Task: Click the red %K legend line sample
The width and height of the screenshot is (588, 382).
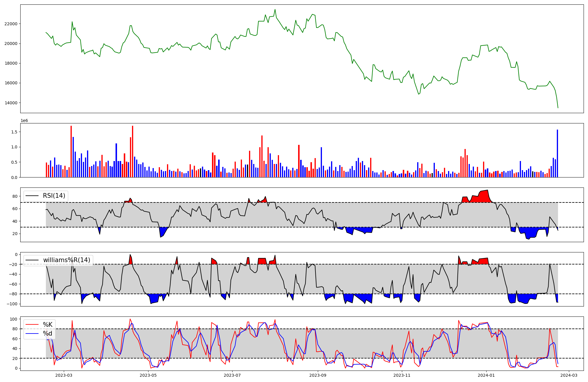Action: click(x=32, y=325)
